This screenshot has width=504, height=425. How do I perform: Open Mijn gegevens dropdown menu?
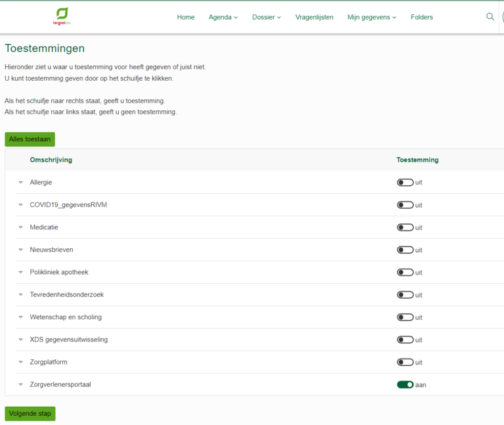(371, 17)
